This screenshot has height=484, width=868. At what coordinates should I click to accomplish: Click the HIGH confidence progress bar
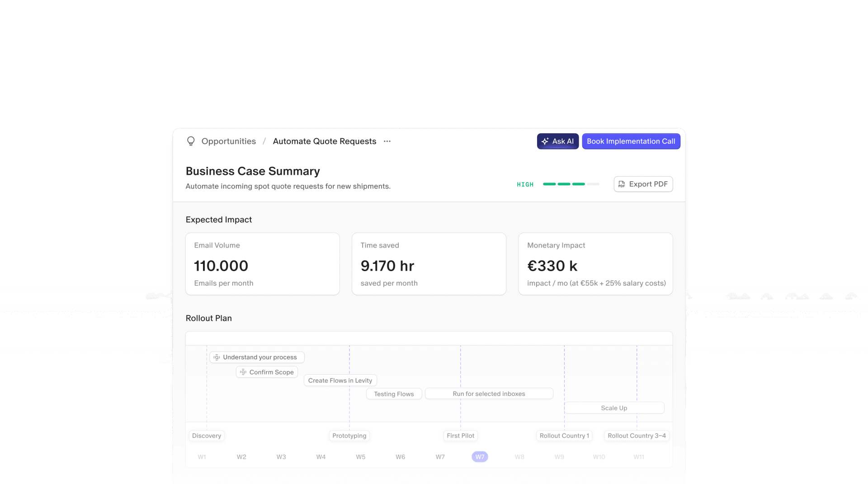[571, 184]
